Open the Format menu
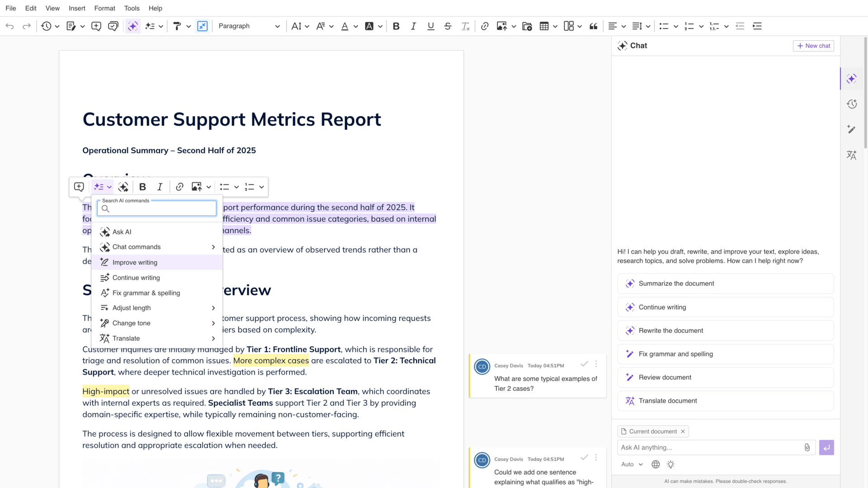Viewport: 868px width, 488px height. [104, 8]
